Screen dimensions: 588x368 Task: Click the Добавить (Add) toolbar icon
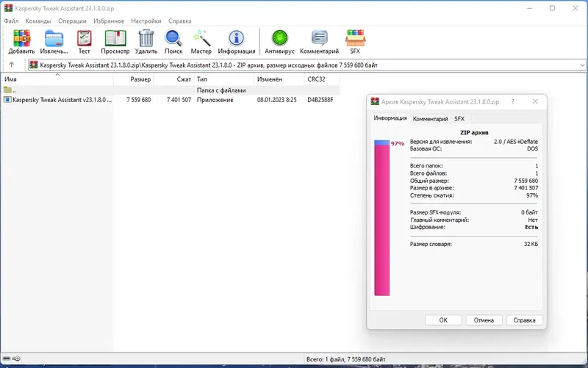click(x=21, y=38)
